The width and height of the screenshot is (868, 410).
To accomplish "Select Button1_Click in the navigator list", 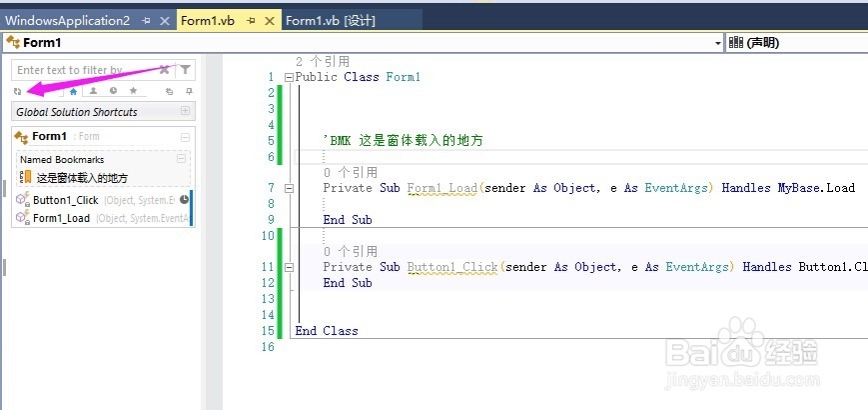I will 65,200.
